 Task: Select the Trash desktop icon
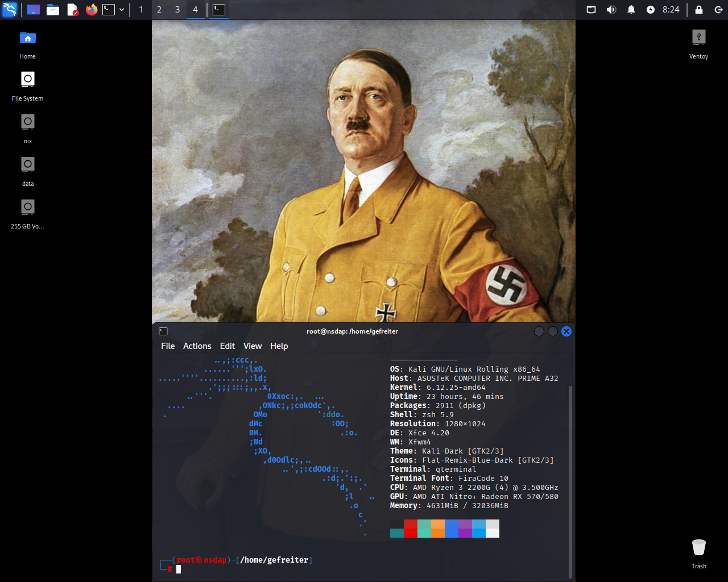click(698, 554)
